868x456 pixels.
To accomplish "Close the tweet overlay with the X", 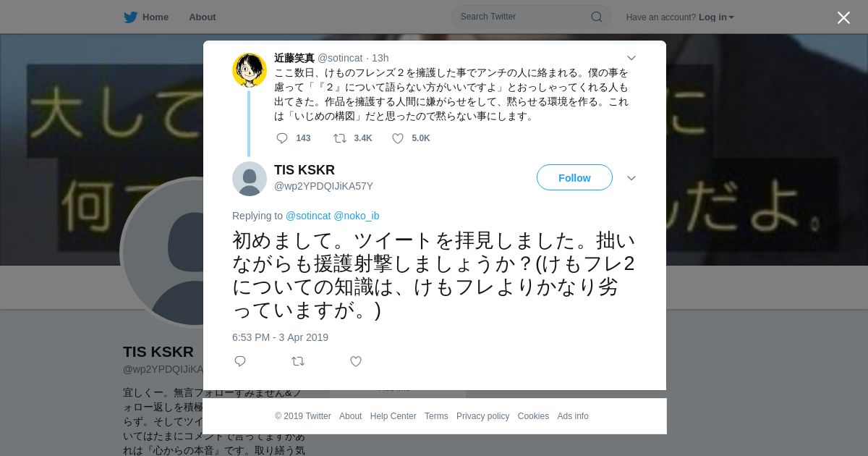I will pyautogui.click(x=843, y=17).
